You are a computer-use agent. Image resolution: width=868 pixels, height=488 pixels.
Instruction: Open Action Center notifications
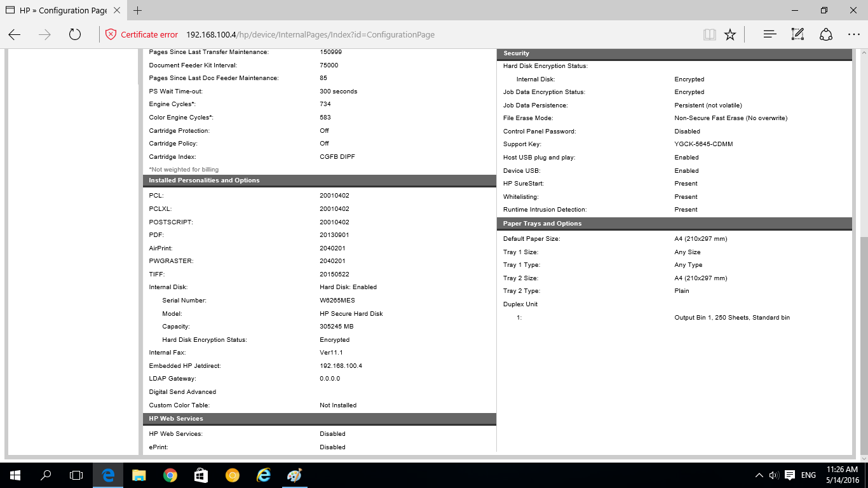click(x=790, y=475)
